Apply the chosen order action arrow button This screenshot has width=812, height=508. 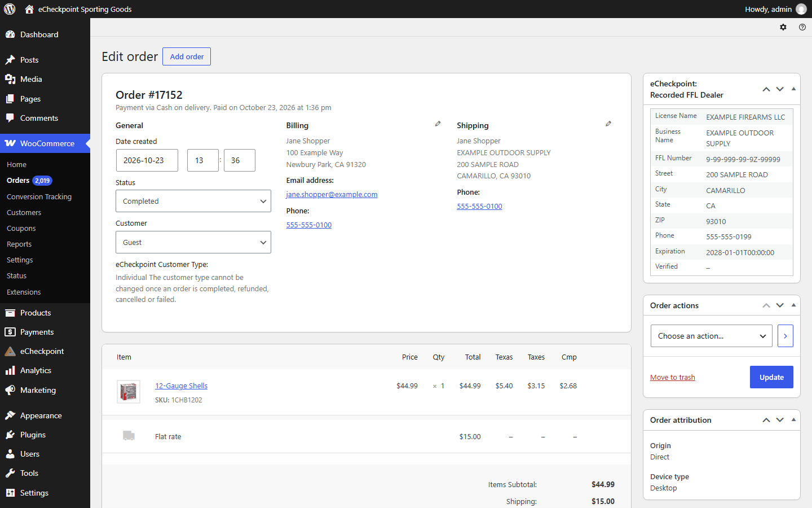tap(785, 336)
